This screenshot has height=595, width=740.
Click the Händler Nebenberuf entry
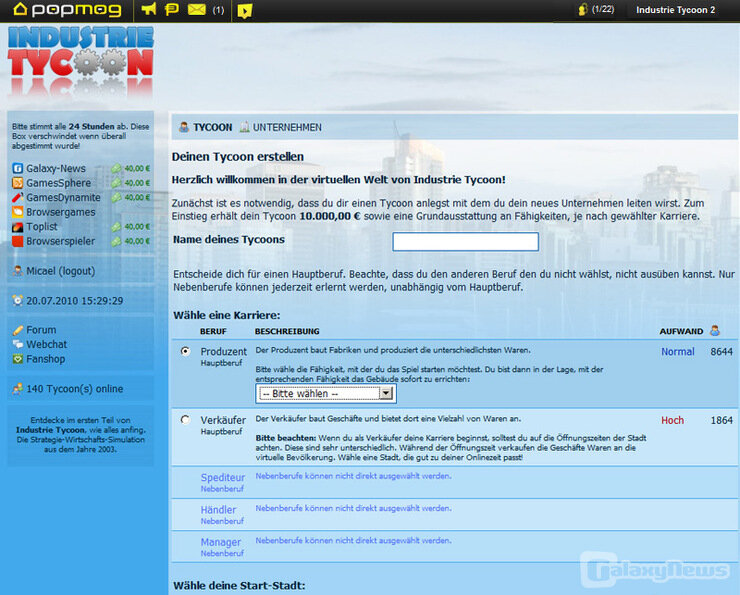(222, 515)
